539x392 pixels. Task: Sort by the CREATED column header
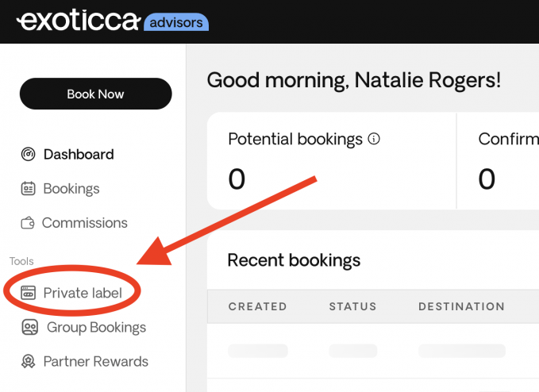click(257, 306)
